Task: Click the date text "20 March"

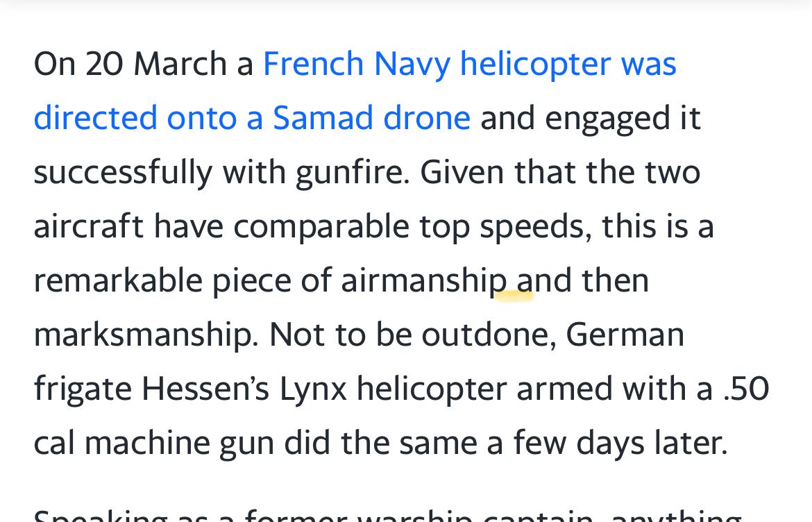Action: pos(157,64)
